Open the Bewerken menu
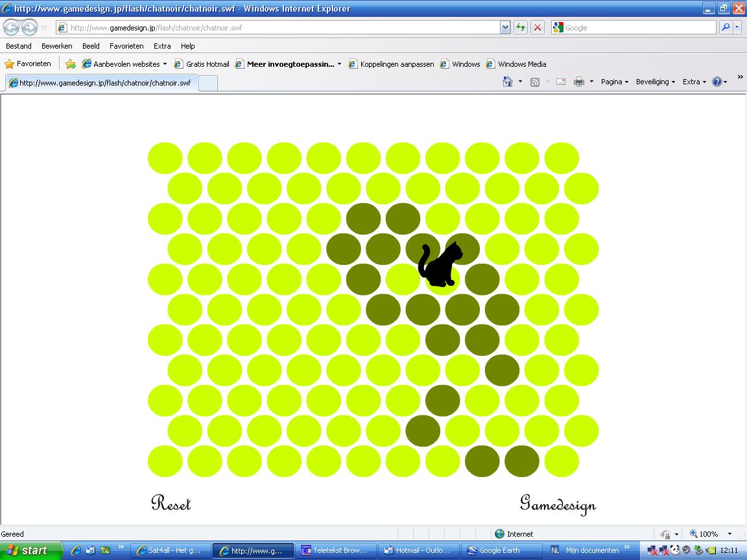Viewport: 747px width, 560px height. [56, 46]
